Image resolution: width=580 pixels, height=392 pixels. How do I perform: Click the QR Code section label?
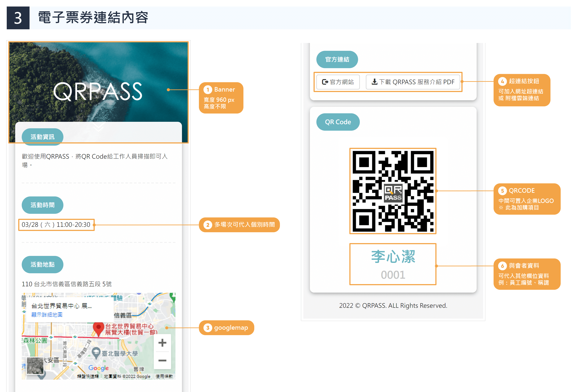click(338, 122)
